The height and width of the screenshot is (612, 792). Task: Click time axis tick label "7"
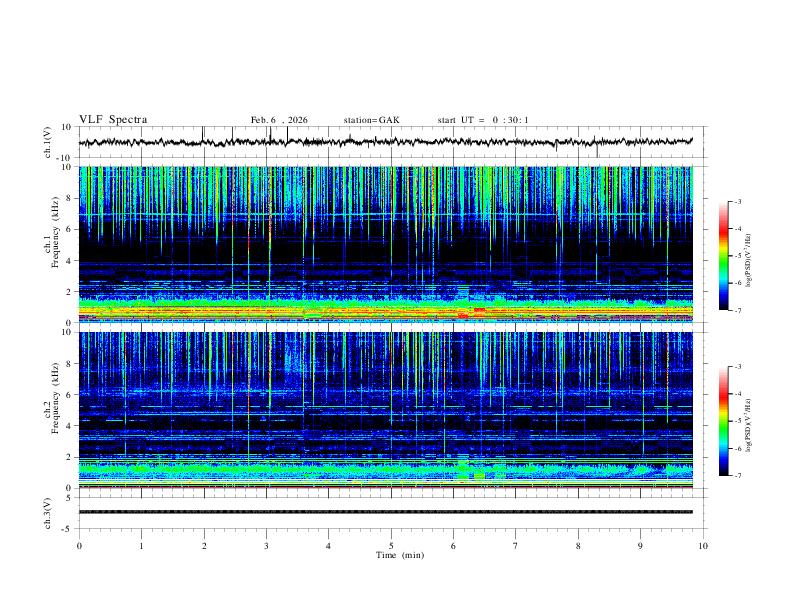point(516,546)
